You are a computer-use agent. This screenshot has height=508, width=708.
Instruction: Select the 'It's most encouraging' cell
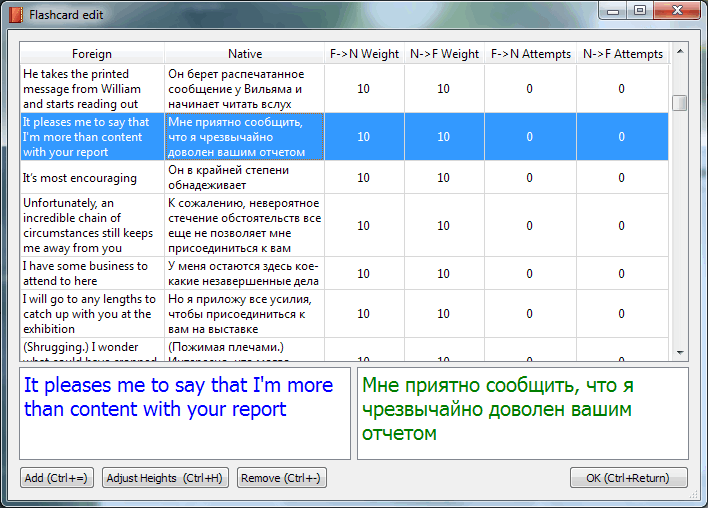pos(92,177)
